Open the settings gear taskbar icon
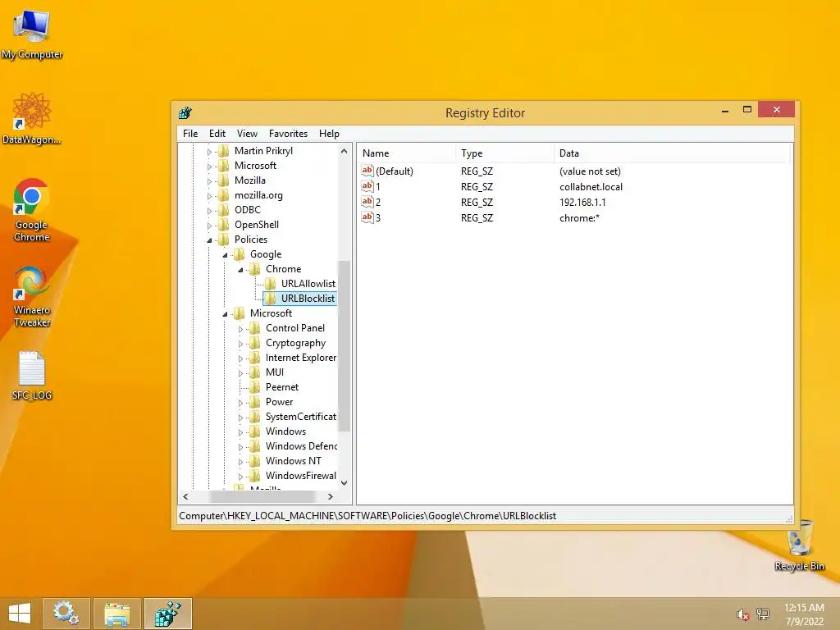This screenshot has height=630, width=840. pos(66,614)
